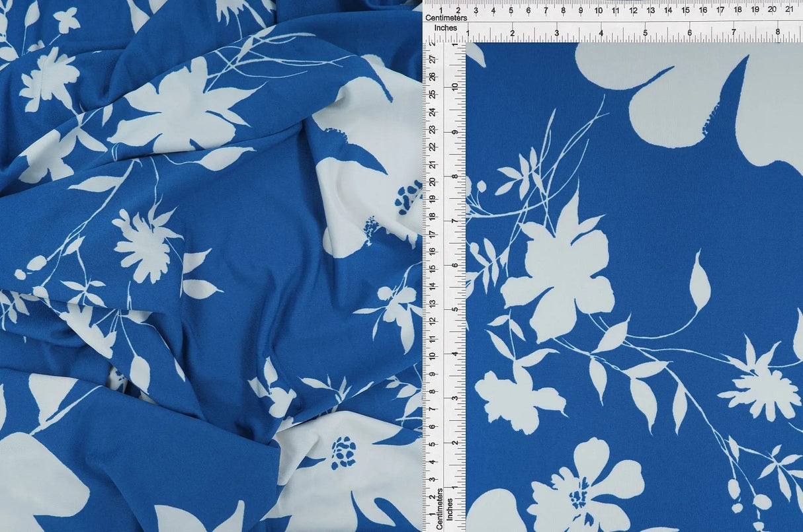This screenshot has height=532, width=803.
Task: Click the number 8 on the top inch scale
Action: [x=779, y=30]
